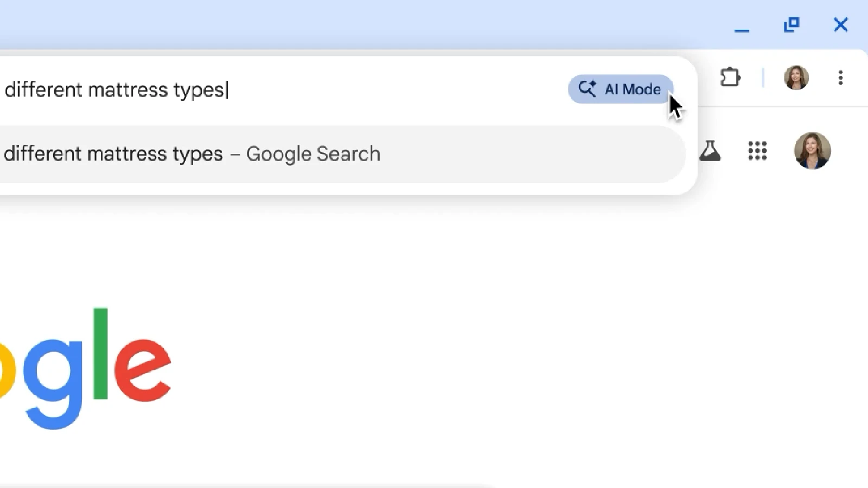Restore down the Chrome window
Viewport: 868px width, 488px height.
click(x=792, y=24)
